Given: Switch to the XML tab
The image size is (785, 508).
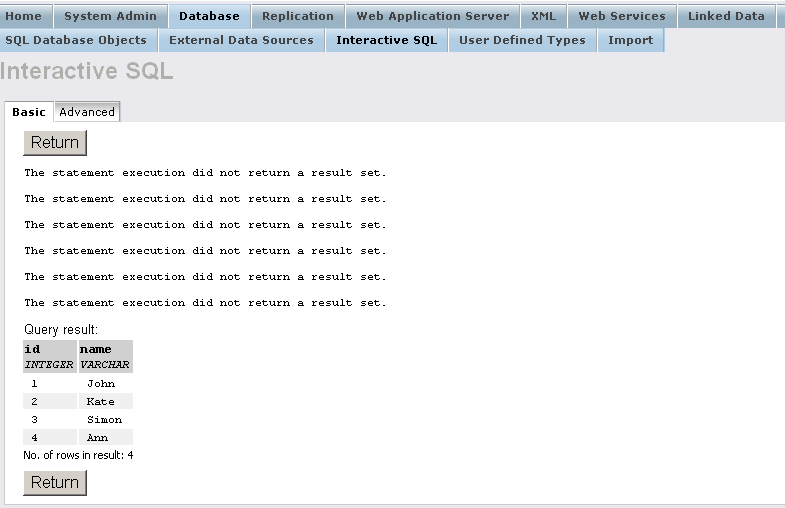Looking at the screenshot, I should tap(543, 16).
